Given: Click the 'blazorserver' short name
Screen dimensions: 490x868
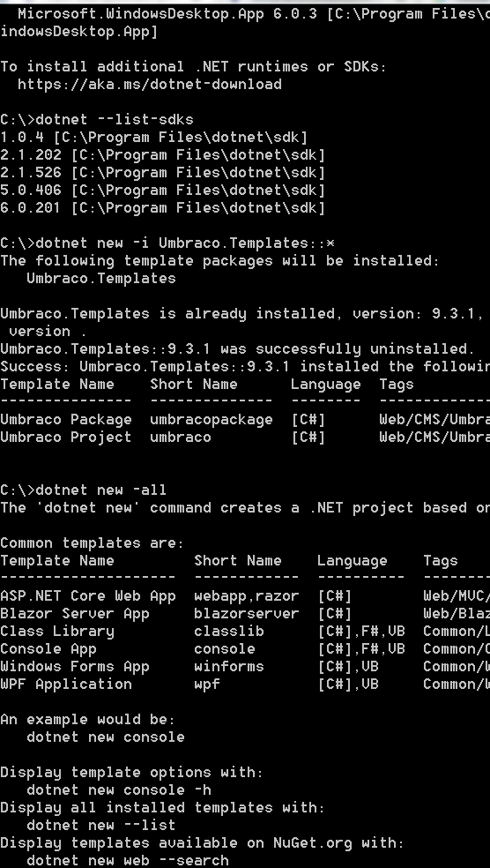Looking at the screenshot, I should 247,614.
